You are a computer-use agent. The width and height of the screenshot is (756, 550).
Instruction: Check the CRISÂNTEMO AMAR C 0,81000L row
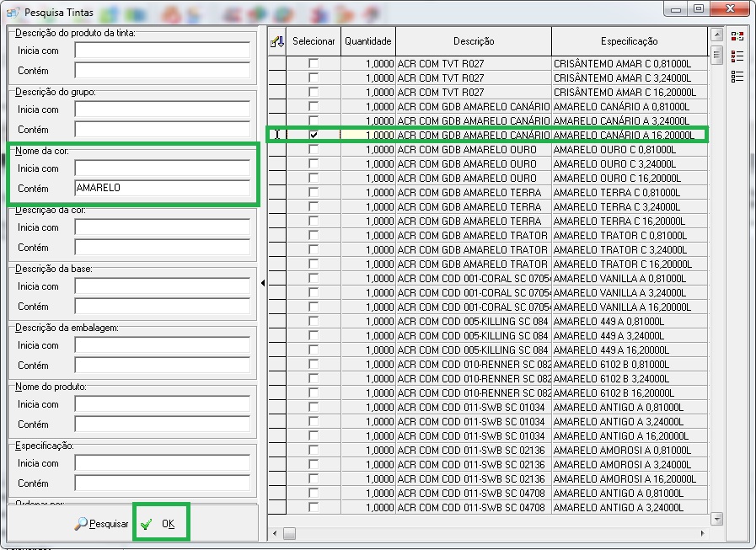tap(314, 63)
